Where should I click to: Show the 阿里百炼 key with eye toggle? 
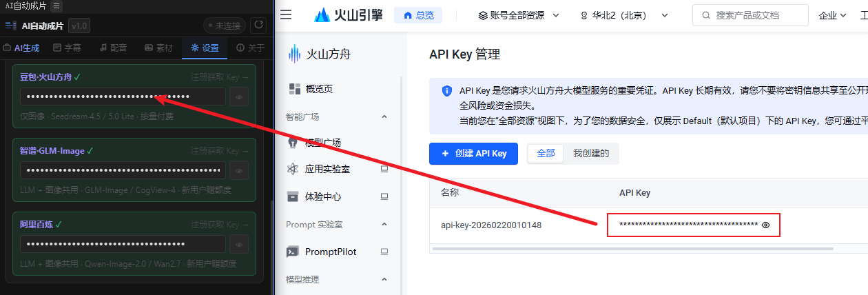239,244
